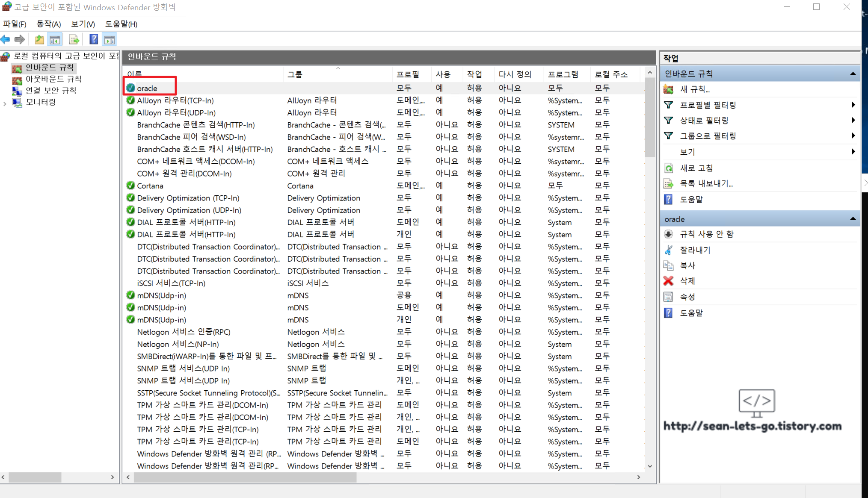Click the blue help toolbar icon
The height and width of the screenshot is (498, 868).
click(94, 40)
